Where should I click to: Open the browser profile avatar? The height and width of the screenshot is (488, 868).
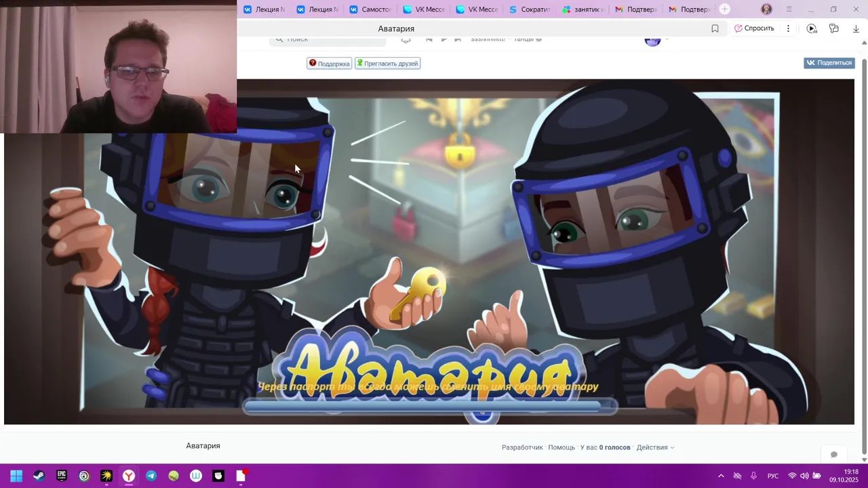coord(766,9)
